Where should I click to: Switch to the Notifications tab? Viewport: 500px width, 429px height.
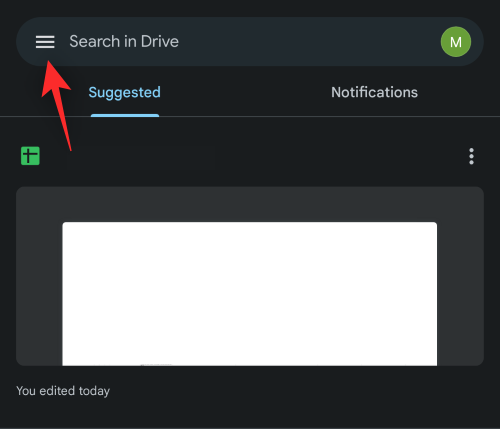374,92
